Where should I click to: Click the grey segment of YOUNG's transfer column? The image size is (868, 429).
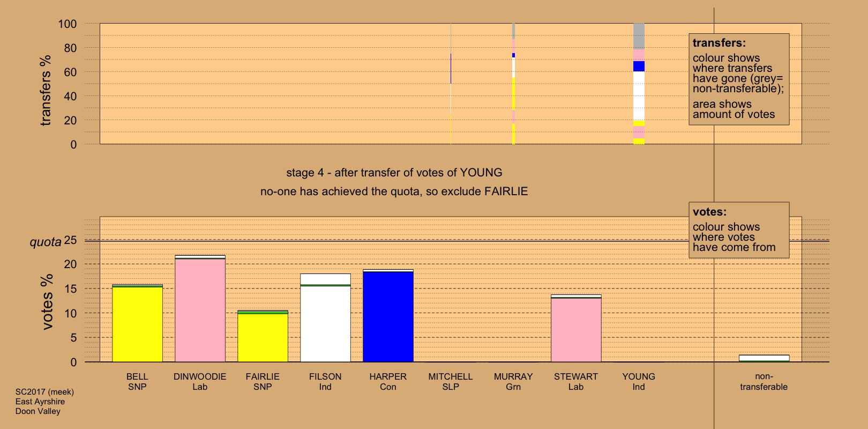(639, 36)
